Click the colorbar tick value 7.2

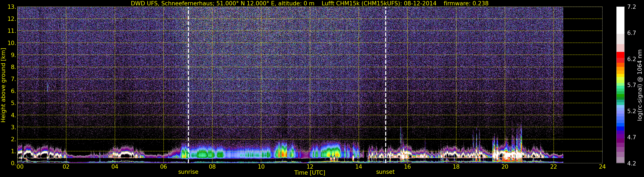coord(631,7)
